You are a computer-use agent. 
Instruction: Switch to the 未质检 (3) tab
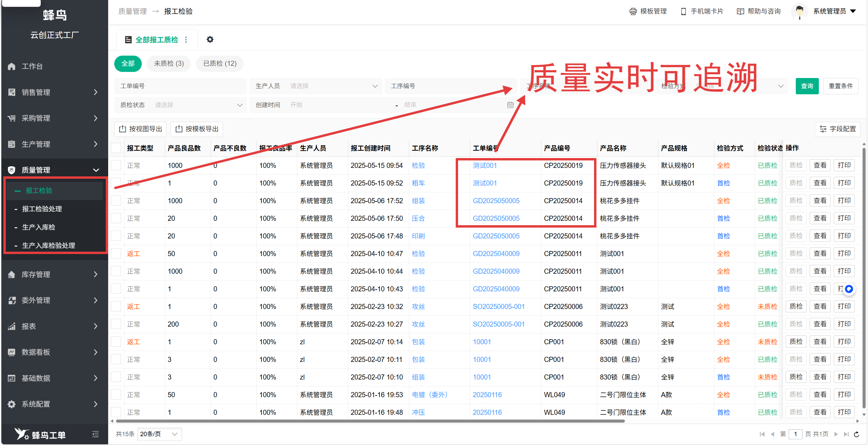[x=169, y=63]
